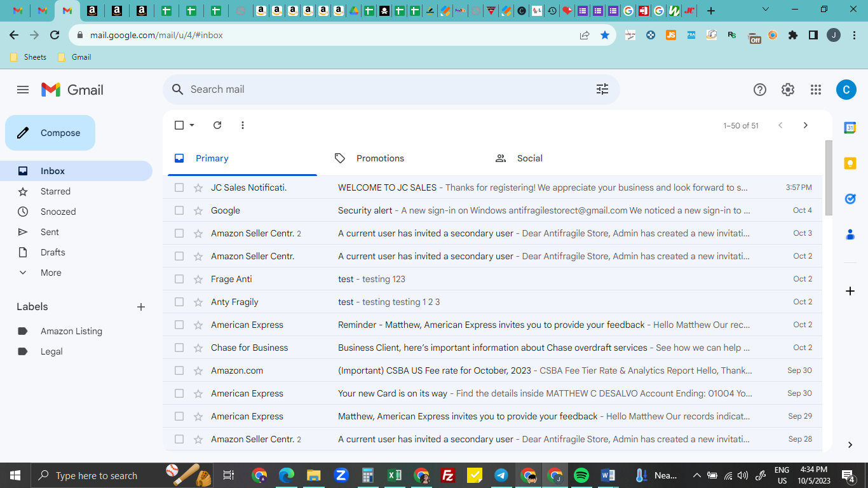The width and height of the screenshot is (868, 488).
Task: Show the side panel chevron
Action: 850,445
